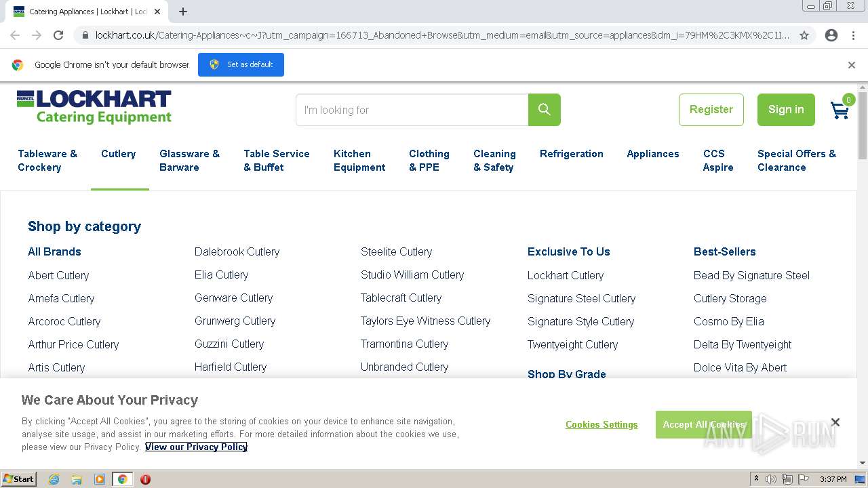This screenshot has width=868, height=488.
Task: Click the Set as default button
Action: pos(241,64)
